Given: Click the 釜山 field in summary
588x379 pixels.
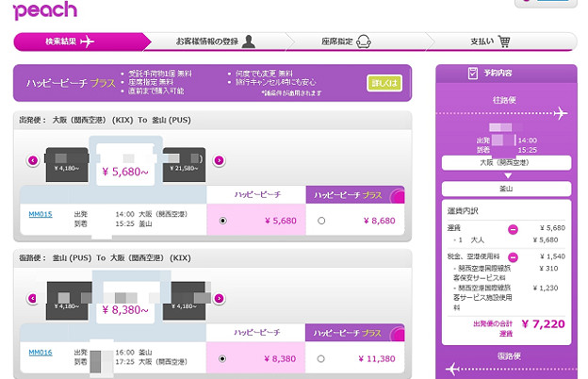Looking at the screenshot, I should tap(506, 189).
